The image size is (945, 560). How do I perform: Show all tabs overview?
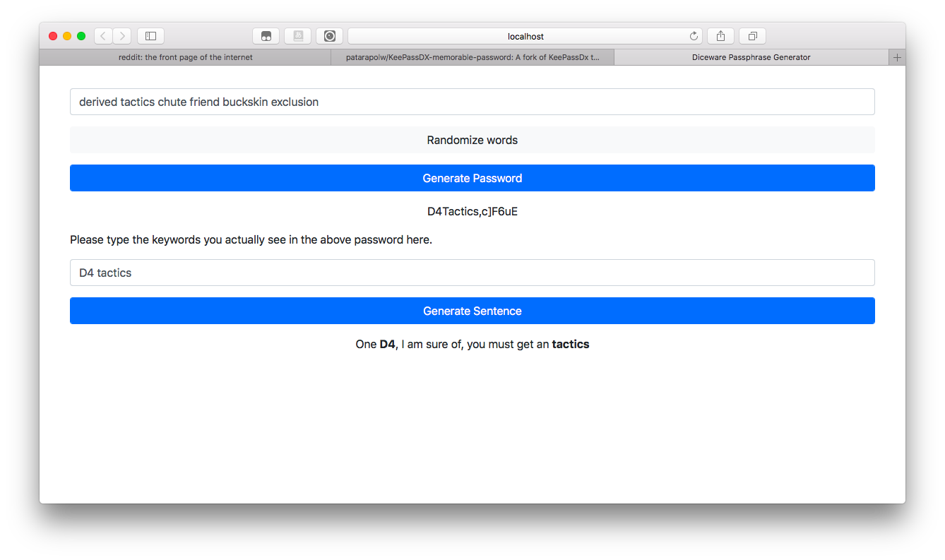[752, 36]
